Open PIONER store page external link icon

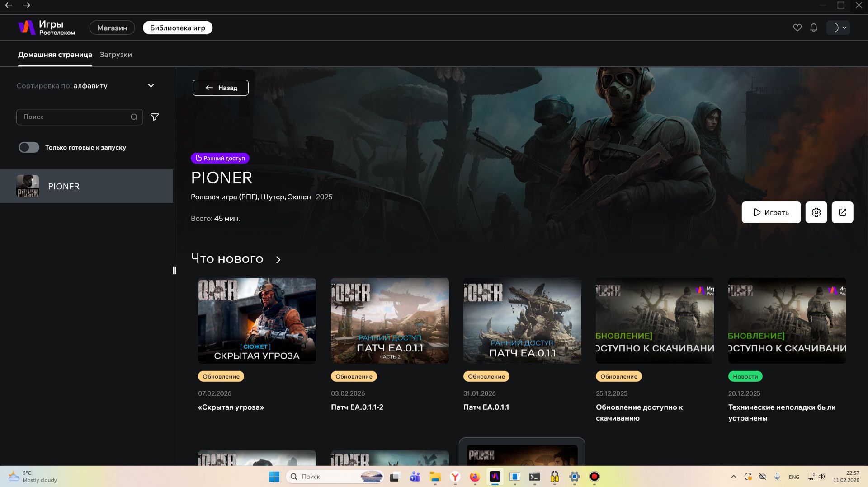pyautogui.click(x=843, y=212)
